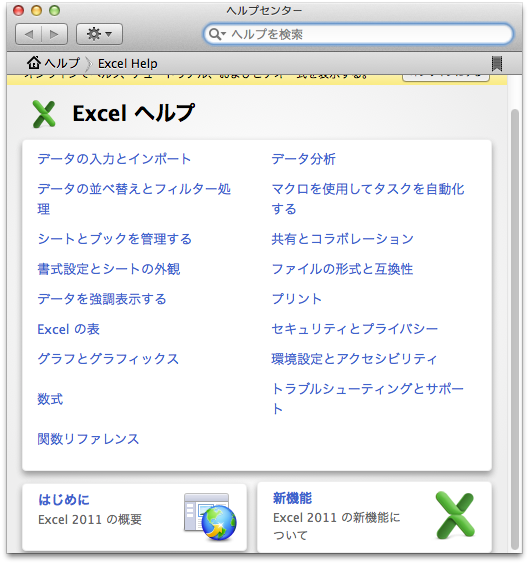This screenshot has width=529, height=564.
Task: Open the プリント topic
Action: 297,299
